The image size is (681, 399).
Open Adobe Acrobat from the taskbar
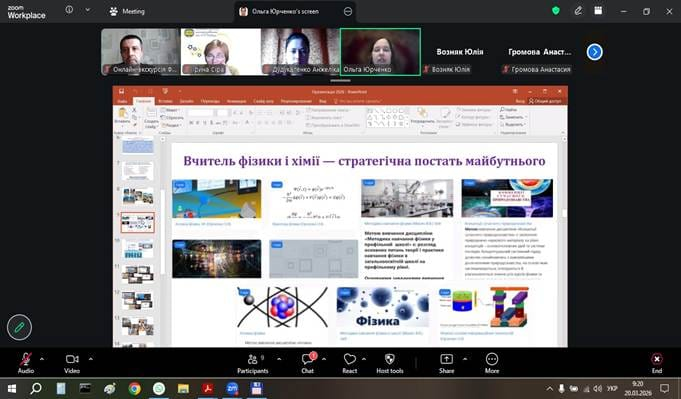click(x=208, y=389)
